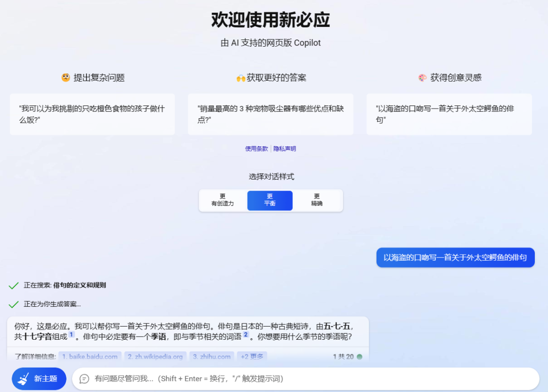
Task: Click bold 季语 word in the answer
Action: coord(158,337)
